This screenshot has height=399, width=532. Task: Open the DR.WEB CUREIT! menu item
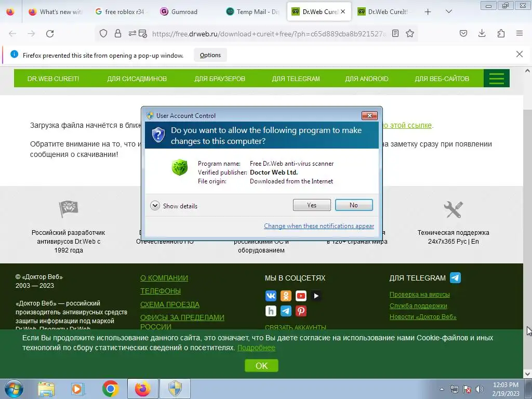click(53, 79)
